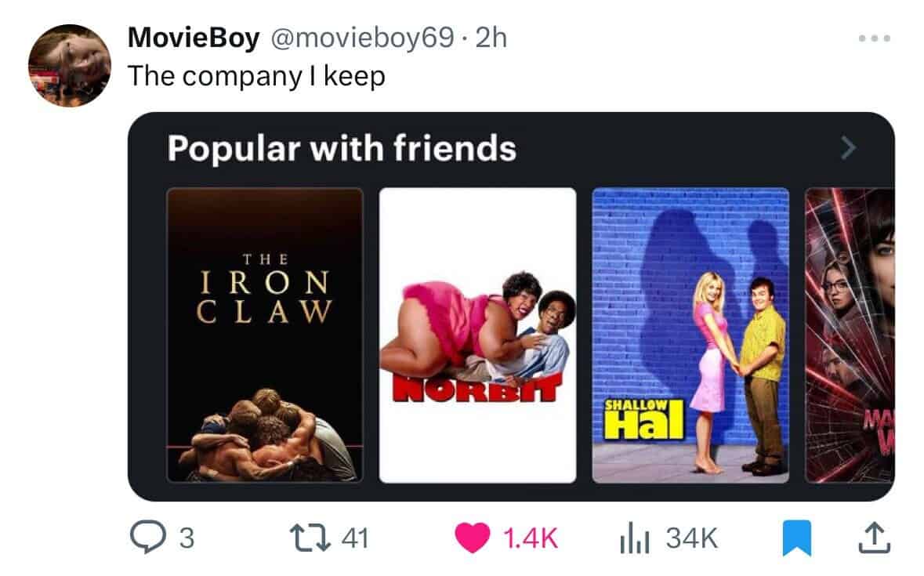The height and width of the screenshot is (576, 924).
Task: Click the partially visible spider-web poster
Action: [850, 335]
